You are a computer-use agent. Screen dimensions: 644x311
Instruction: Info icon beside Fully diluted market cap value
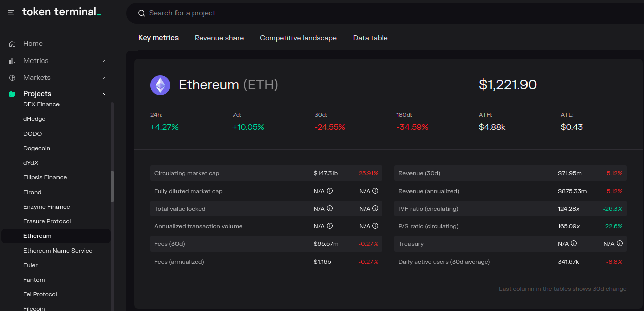coord(330,191)
